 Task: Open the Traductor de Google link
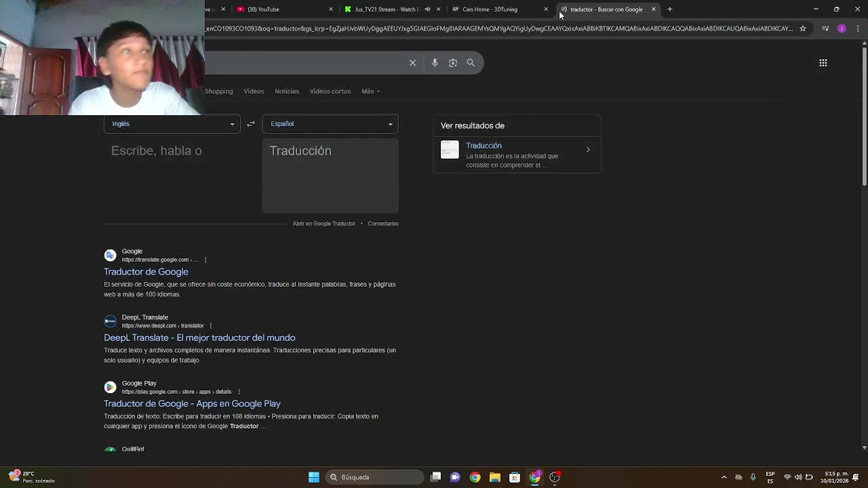click(x=146, y=272)
